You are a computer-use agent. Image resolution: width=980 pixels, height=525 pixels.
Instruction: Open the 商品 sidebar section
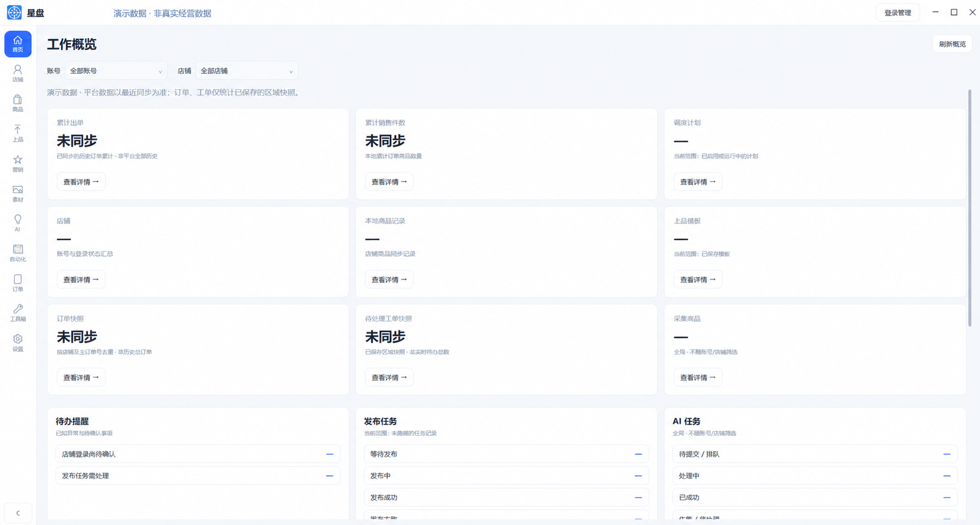(x=18, y=104)
